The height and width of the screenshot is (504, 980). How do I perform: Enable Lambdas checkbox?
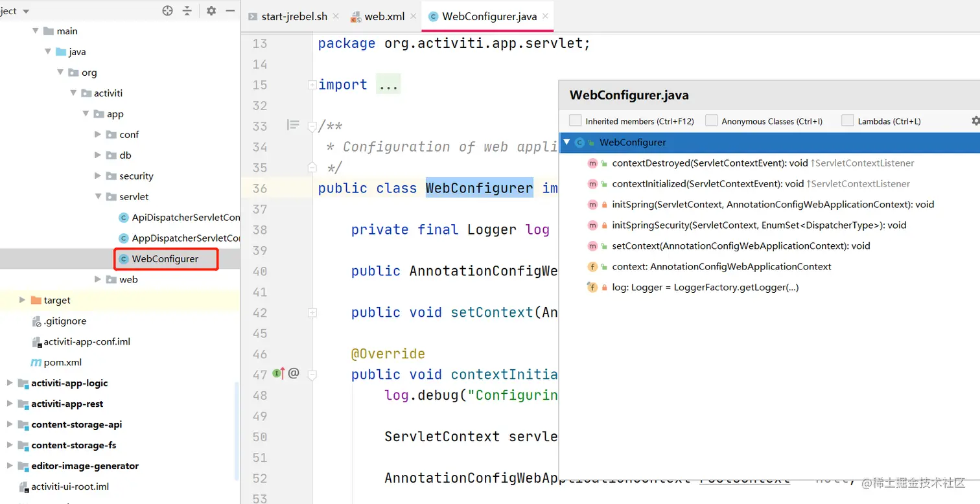pyautogui.click(x=847, y=120)
